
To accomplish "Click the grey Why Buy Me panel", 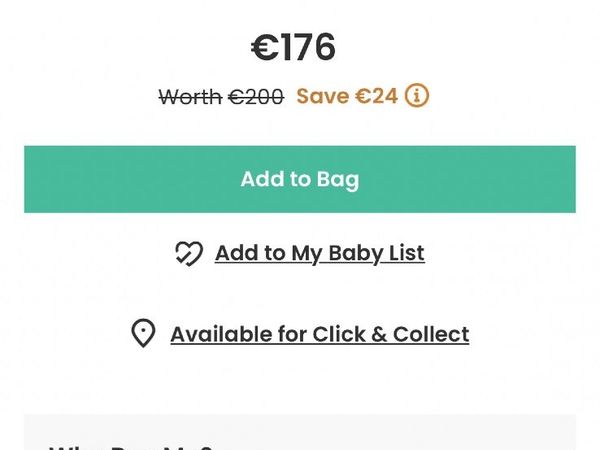I will [300, 432].
